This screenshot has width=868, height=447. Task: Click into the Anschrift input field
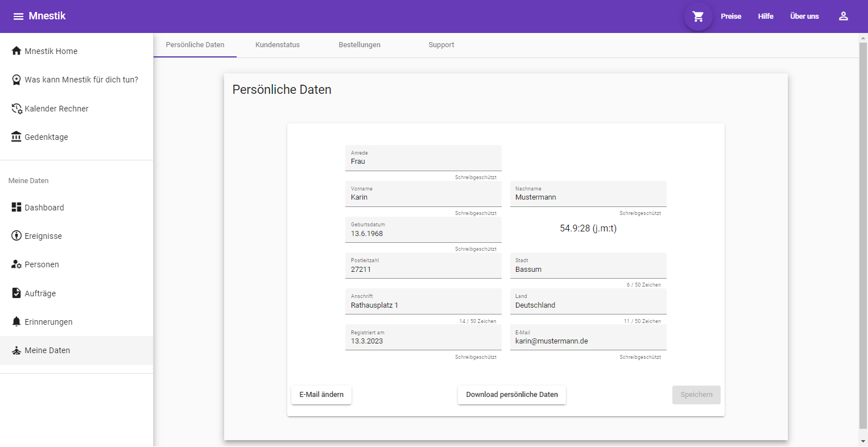[423, 305]
